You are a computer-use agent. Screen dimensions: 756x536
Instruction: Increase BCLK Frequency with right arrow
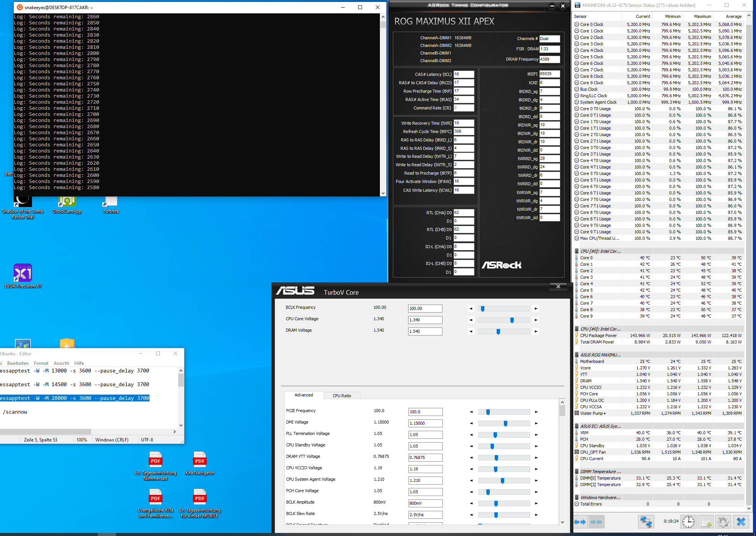pos(536,309)
